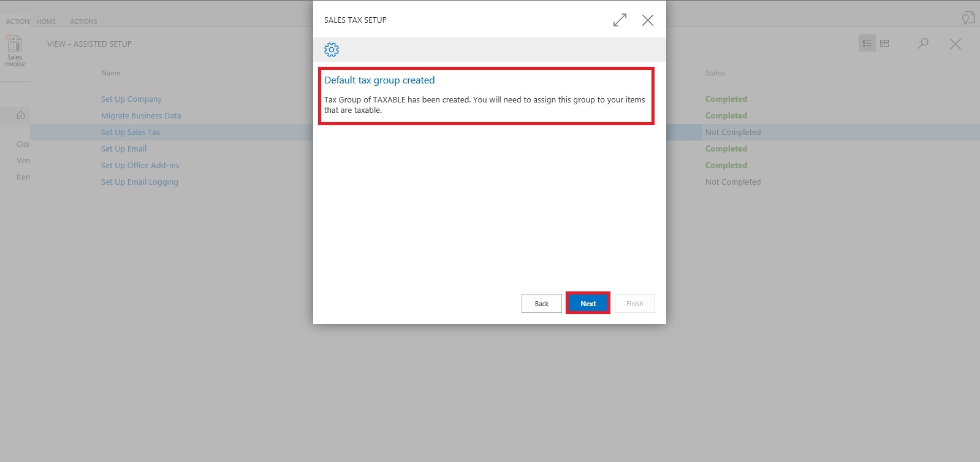Expand the Sales Tax Setup dialog
The image size is (980, 462).
coord(620,20)
